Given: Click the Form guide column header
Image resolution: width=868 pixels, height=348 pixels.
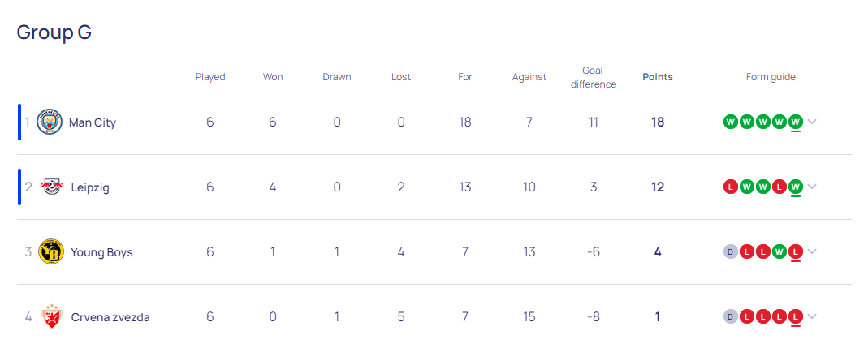Looking at the screenshot, I should coord(771,77).
